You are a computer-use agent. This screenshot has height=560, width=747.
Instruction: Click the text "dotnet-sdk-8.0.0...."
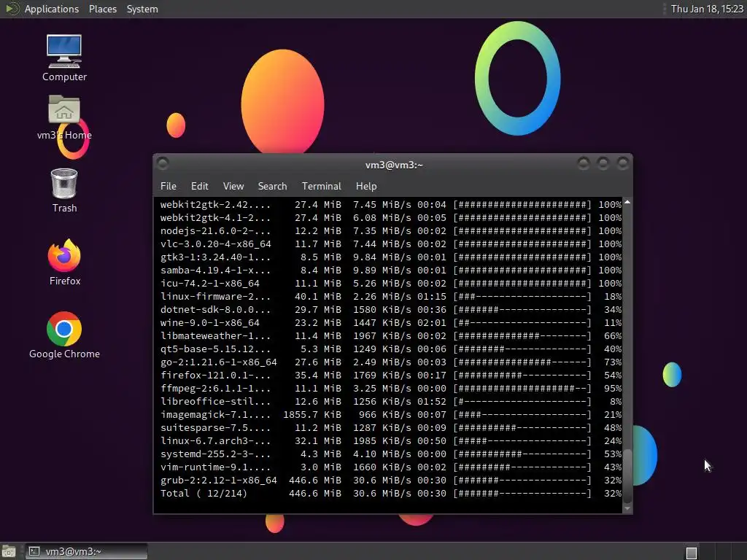coord(215,310)
